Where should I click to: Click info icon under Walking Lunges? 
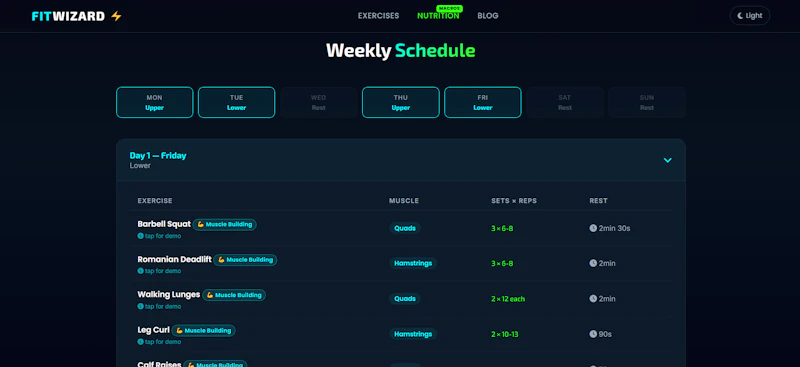click(x=140, y=306)
